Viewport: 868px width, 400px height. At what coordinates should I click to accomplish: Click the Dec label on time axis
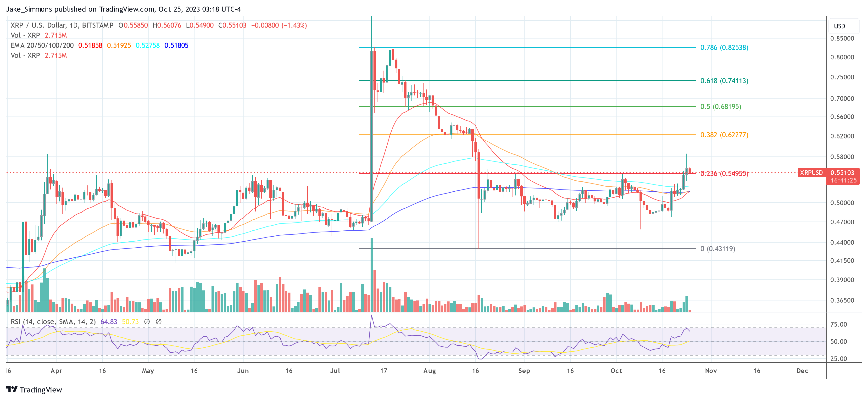click(x=802, y=371)
